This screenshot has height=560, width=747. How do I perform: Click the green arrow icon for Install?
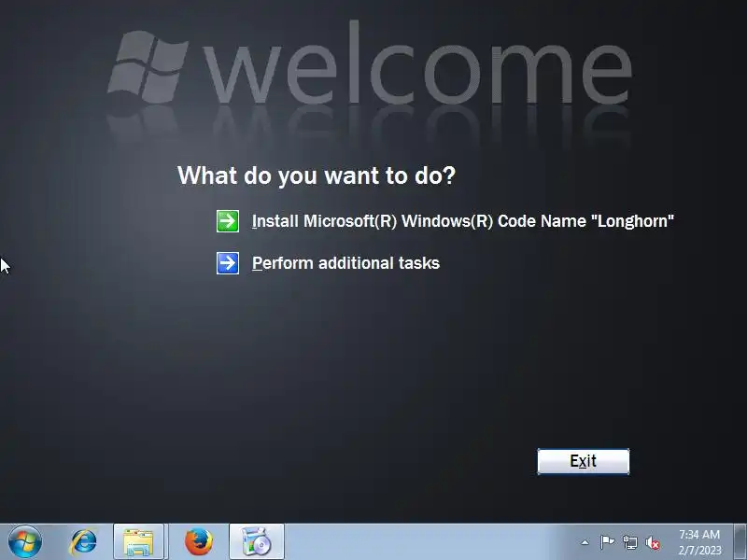[228, 221]
